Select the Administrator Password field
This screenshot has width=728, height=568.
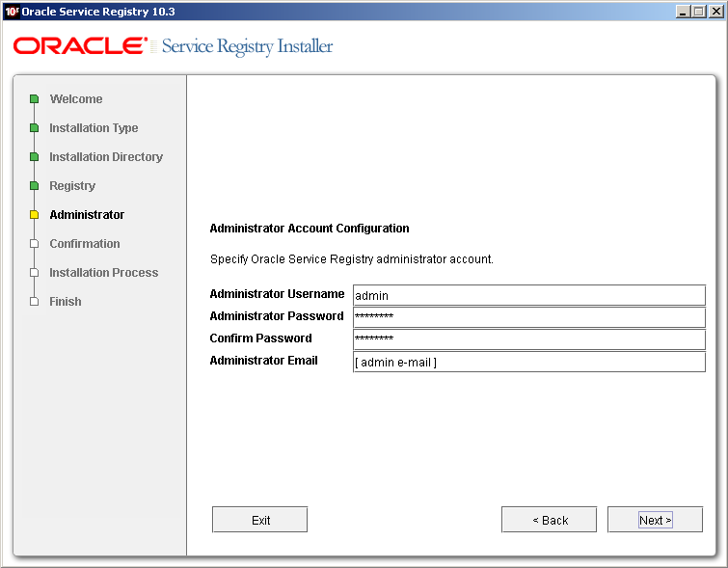click(528, 317)
